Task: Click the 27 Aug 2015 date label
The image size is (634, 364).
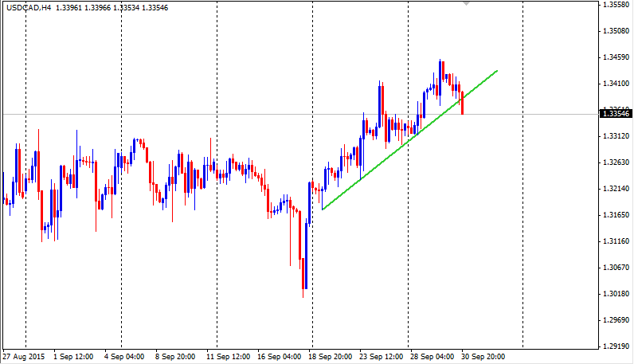Action: 23,357
